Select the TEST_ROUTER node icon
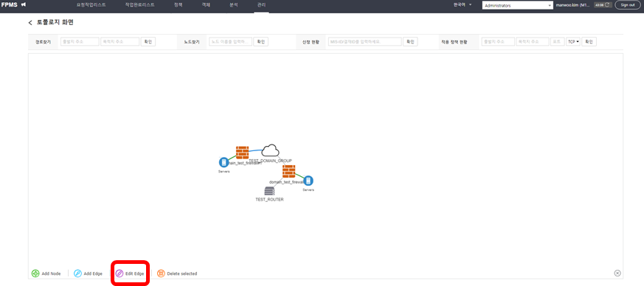The height and width of the screenshot is (286, 644). [269, 191]
